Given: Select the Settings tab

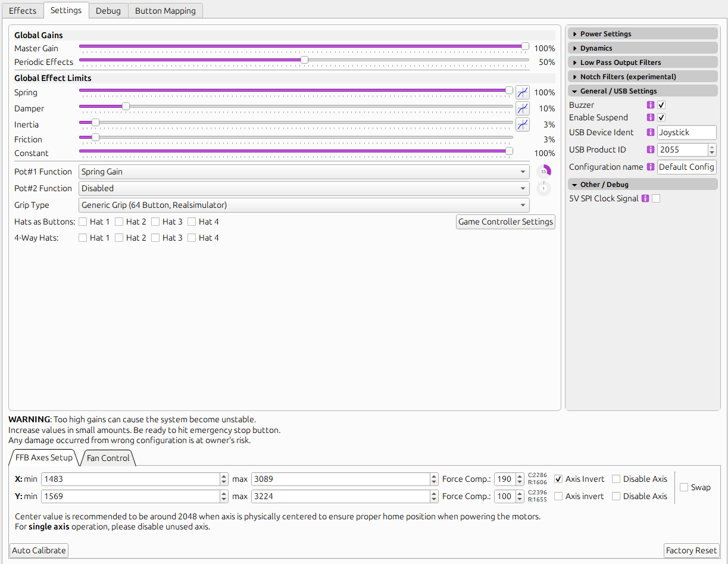Looking at the screenshot, I should coord(66,10).
